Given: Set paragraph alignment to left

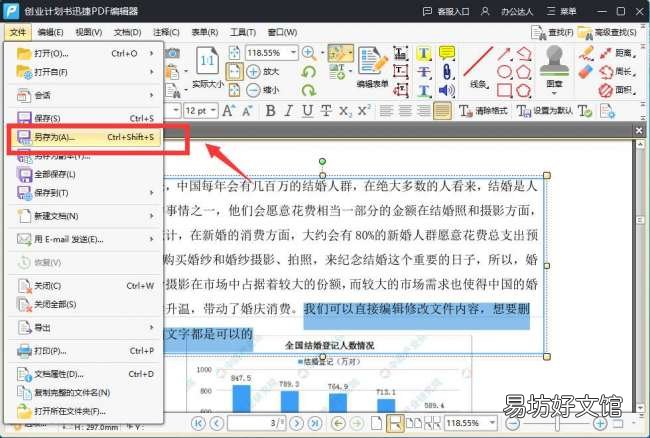Looking at the screenshot, I should pyautogui.click(x=386, y=111).
